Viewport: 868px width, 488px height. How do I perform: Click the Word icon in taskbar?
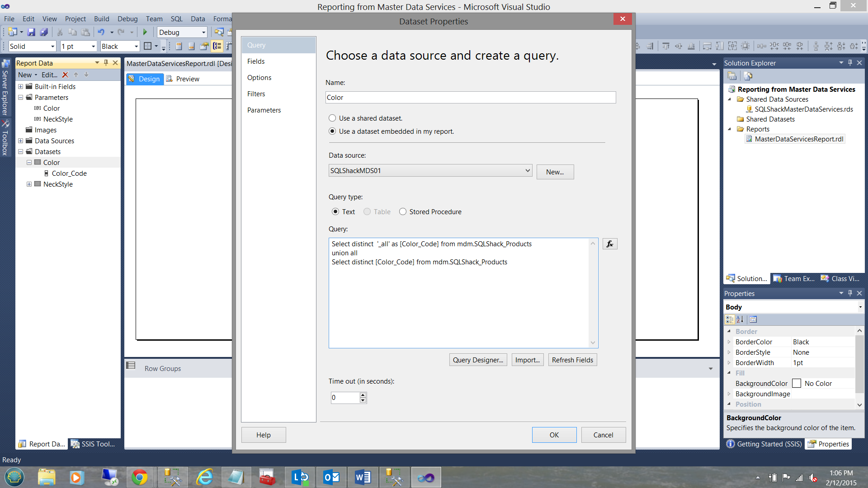click(363, 477)
